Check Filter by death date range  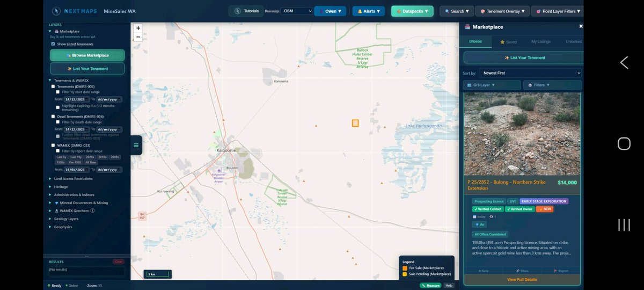click(58, 122)
